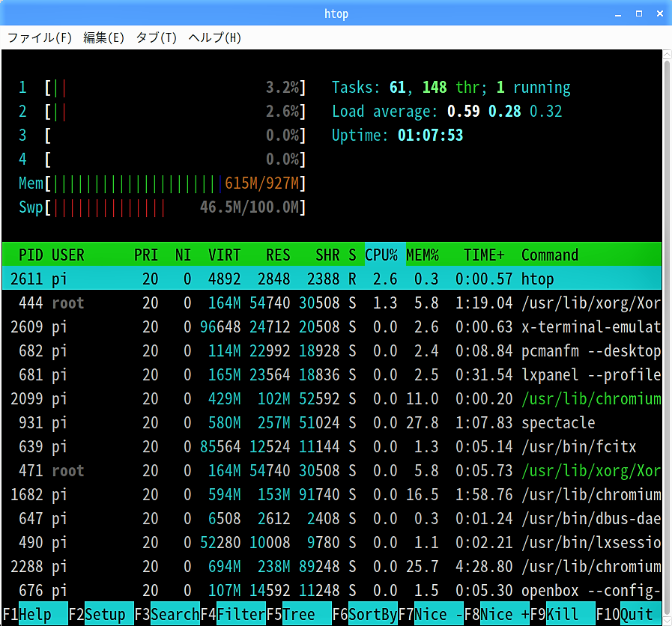Click the vertical scrollbar of terminal
Screen dimensions: 672x626
(667, 337)
